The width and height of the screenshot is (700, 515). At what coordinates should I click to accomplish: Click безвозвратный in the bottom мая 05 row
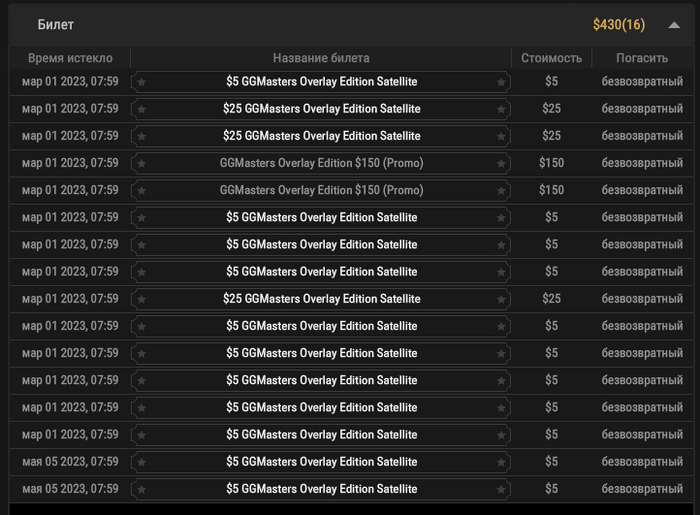coord(642,489)
